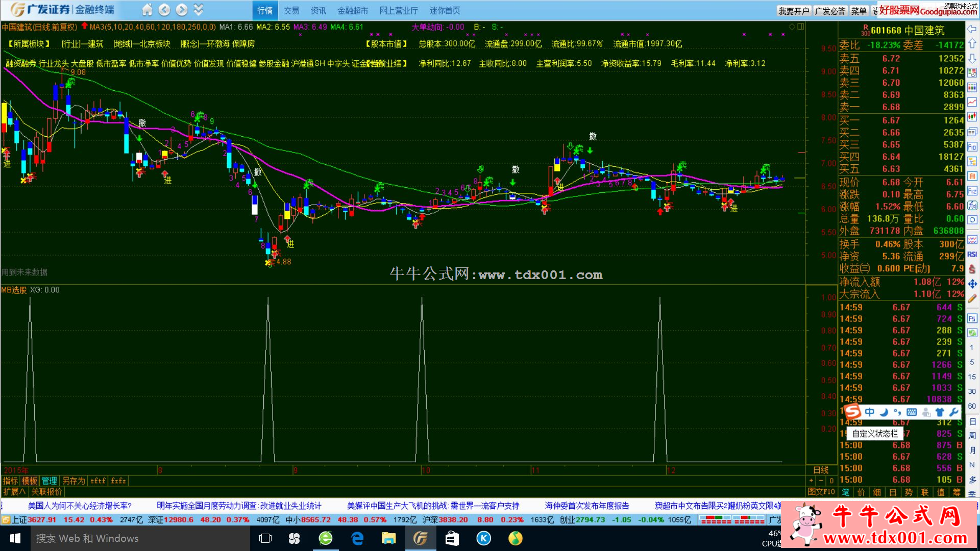980x551 pixels.
Task: Switch chart to weekly period 周
Action: point(972,436)
